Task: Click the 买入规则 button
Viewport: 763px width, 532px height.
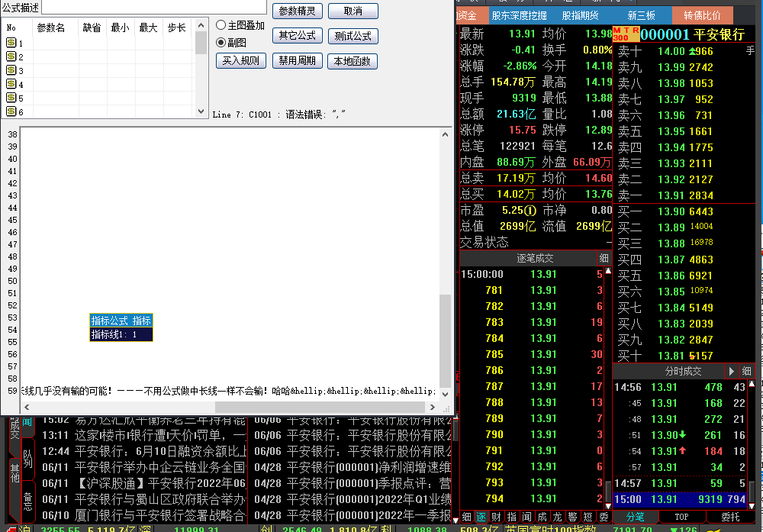Action: 241,61
